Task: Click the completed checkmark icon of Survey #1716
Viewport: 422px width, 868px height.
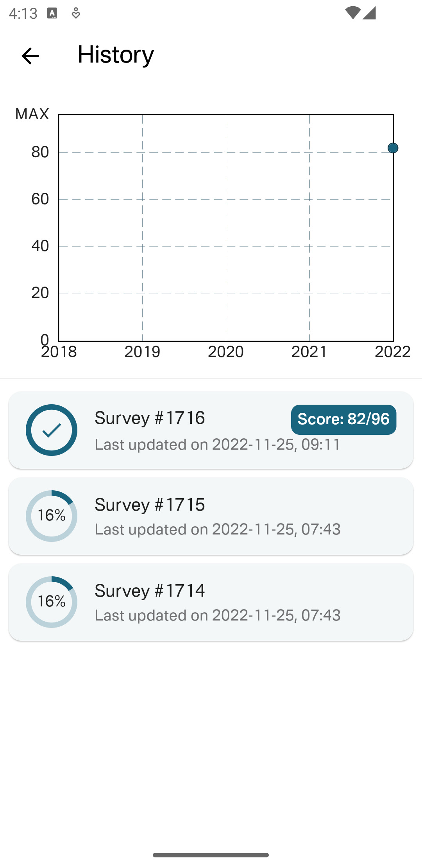Action: click(x=52, y=430)
